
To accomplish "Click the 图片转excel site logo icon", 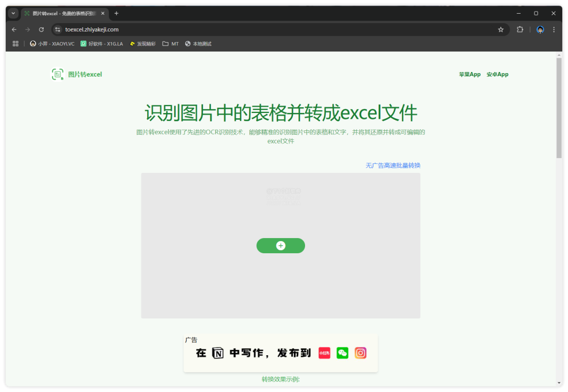I will pyautogui.click(x=58, y=74).
